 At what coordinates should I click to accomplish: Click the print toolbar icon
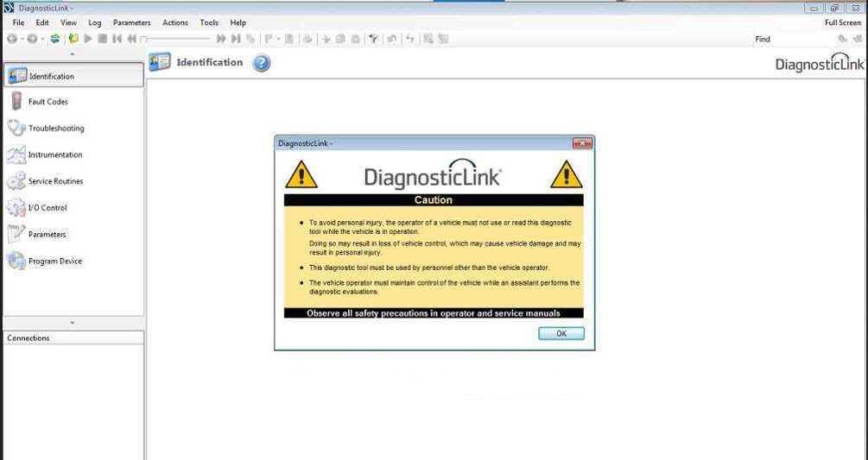coord(307,39)
